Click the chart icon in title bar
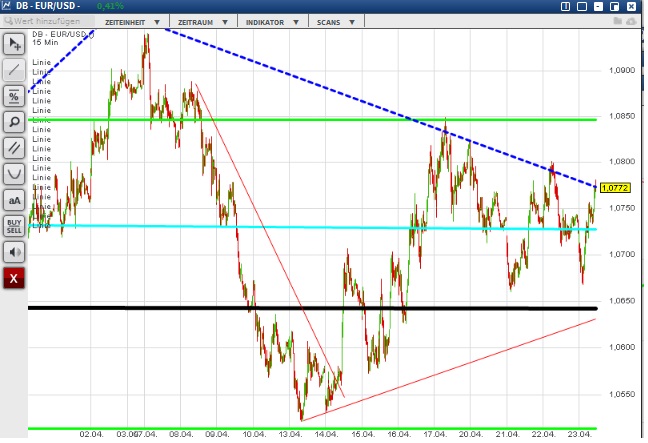This screenshot has width=648, height=443. pos(6,5)
